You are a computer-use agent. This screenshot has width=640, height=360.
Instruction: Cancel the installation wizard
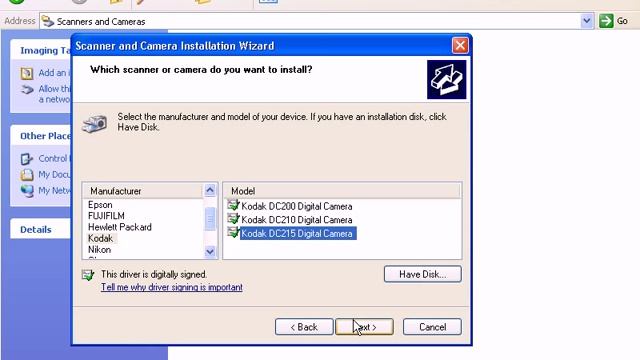click(x=432, y=327)
